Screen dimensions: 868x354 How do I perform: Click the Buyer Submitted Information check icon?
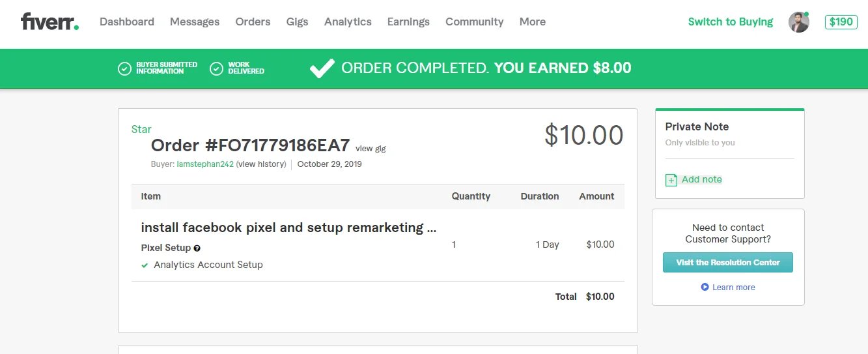coord(124,68)
